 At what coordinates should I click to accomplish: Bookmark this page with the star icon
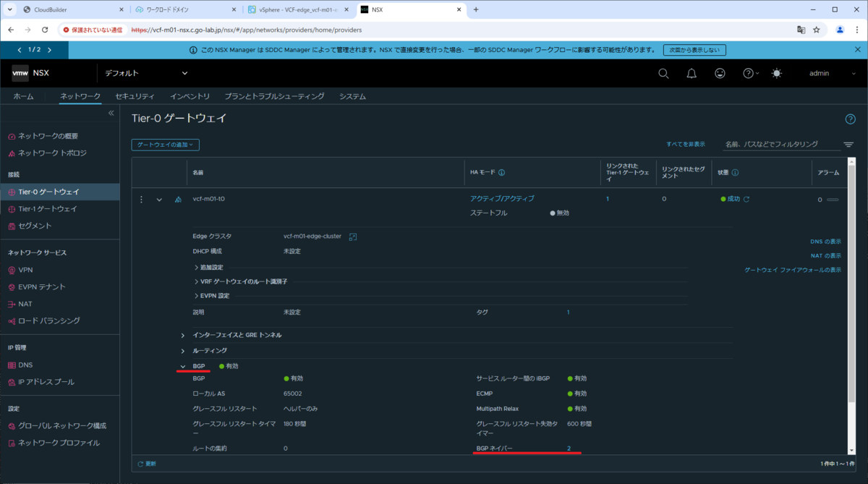pyautogui.click(x=817, y=30)
